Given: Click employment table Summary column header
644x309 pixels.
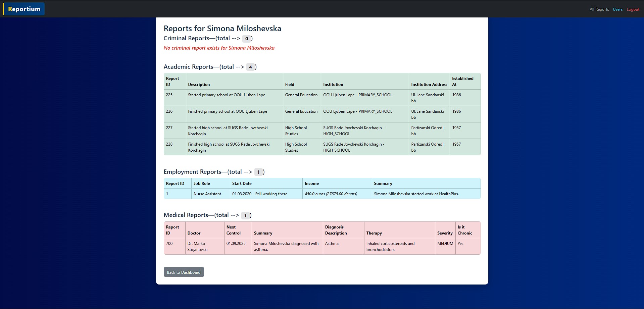Looking at the screenshot, I should [x=426, y=184].
